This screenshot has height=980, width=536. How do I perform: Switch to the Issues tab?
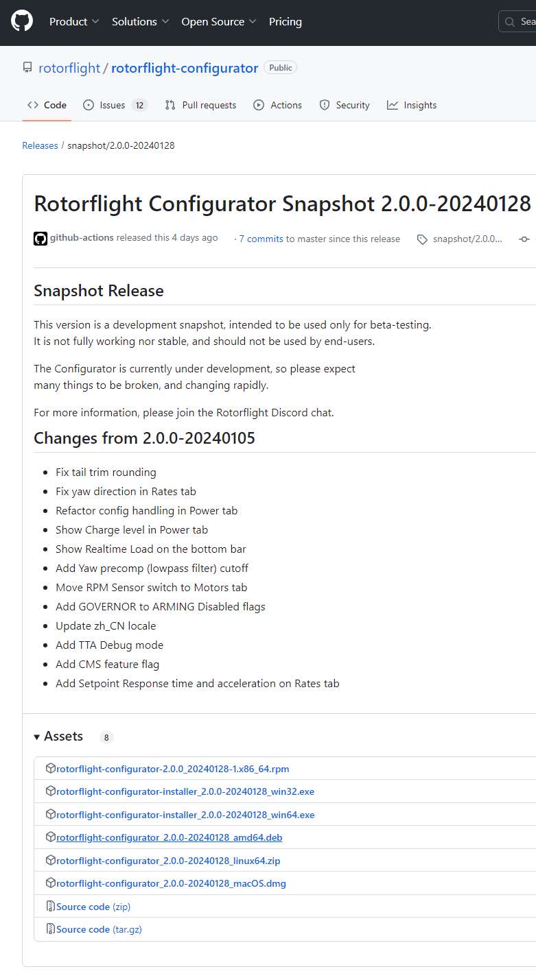[114, 105]
